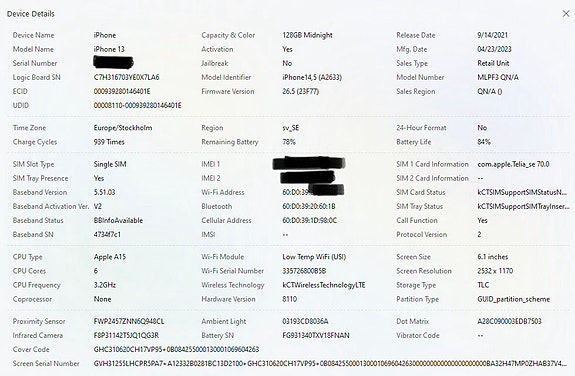Image resolution: width=575 pixels, height=376 pixels.
Task: Click the truncated SIM Tray Status value
Action: (x=523, y=207)
